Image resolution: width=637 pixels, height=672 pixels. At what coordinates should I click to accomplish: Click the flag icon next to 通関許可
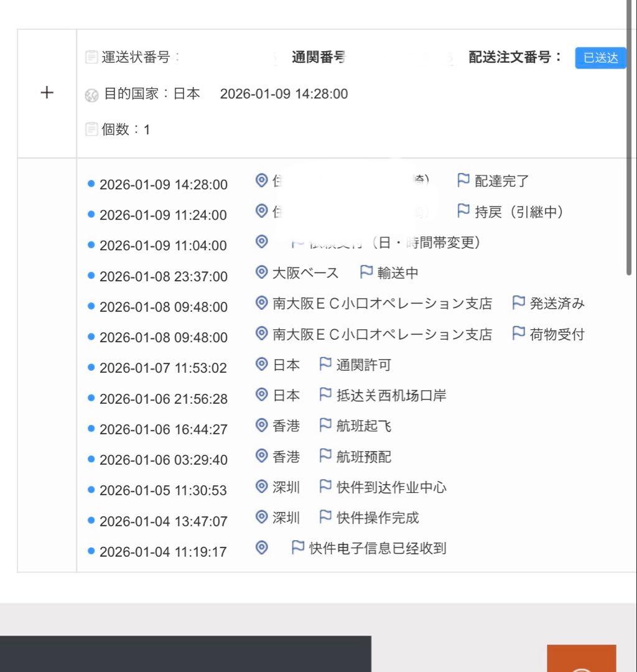coord(325,364)
